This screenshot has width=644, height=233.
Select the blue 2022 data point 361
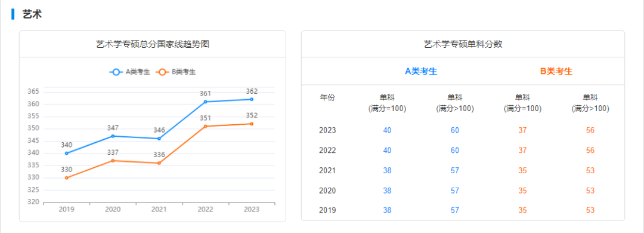coord(205,102)
